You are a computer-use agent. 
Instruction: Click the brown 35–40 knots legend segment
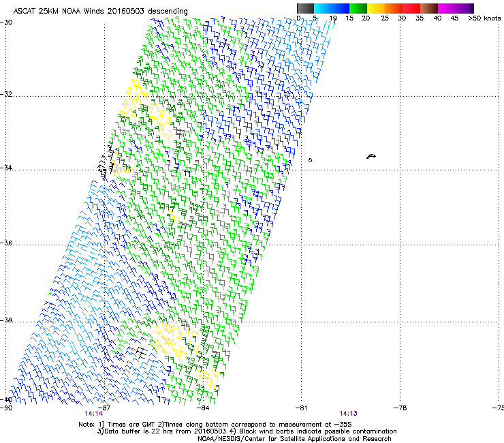[429, 8]
